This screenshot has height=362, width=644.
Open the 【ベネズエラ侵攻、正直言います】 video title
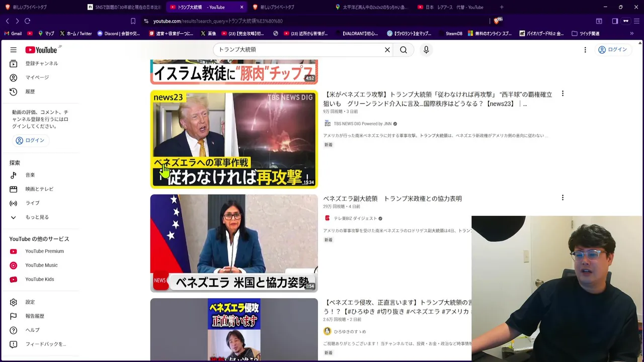click(x=397, y=307)
